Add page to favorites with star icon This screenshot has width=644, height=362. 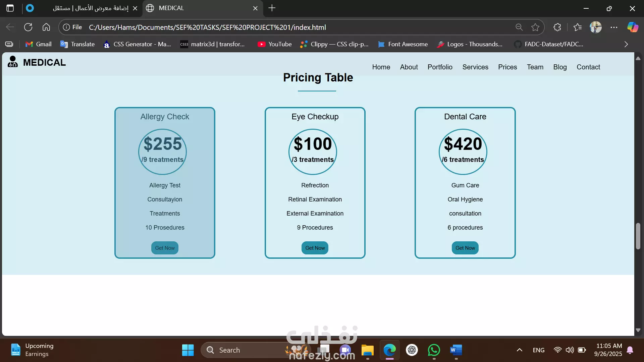(535, 27)
